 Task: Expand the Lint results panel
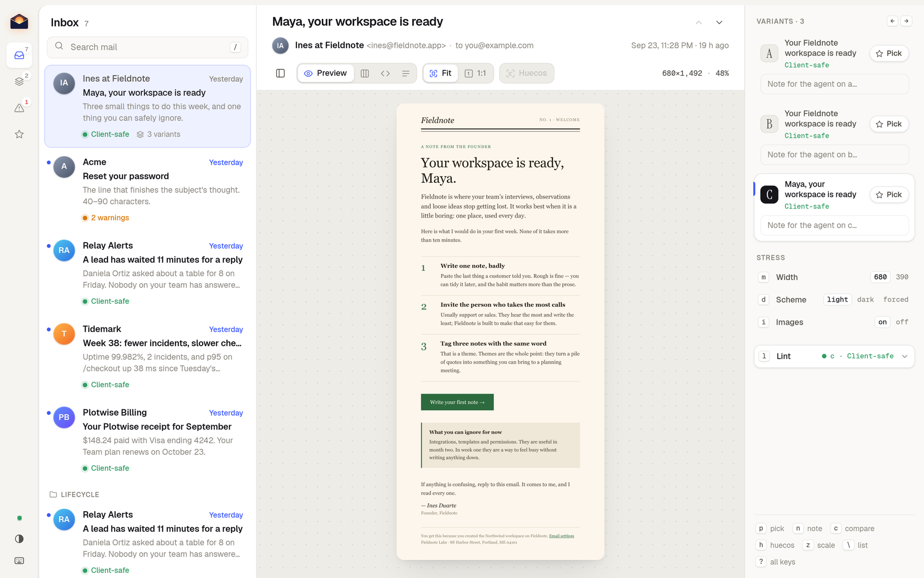[834, 356]
